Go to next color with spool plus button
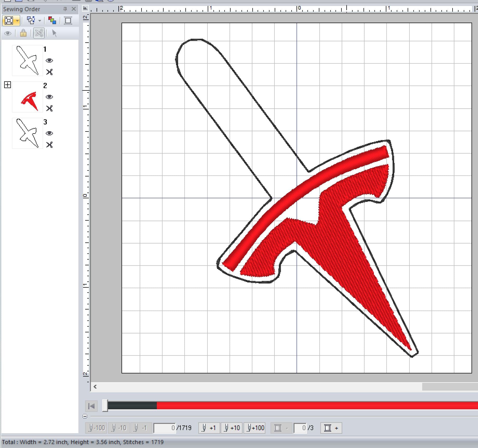Image resolution: width=478 pixels, height=448 pixels. pos(331,428)
